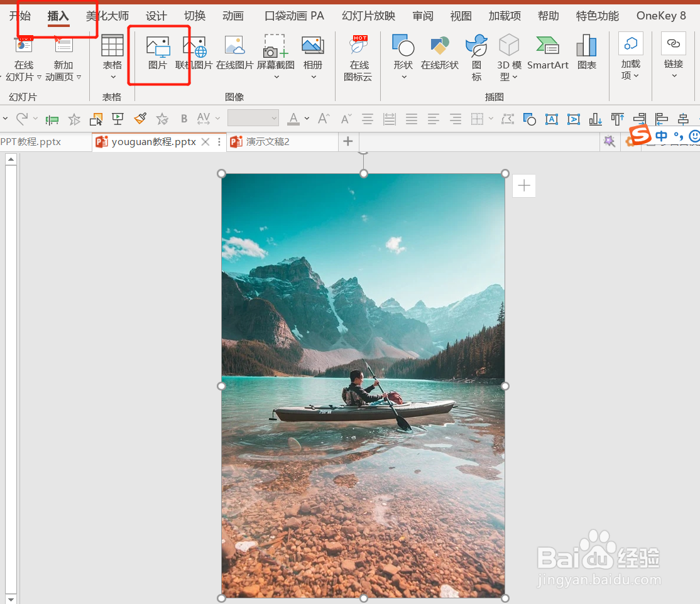Click the 3D 模型 icon
Image resolution: width=700 pixels, height=604 pixels.
[x=510, y=58]
